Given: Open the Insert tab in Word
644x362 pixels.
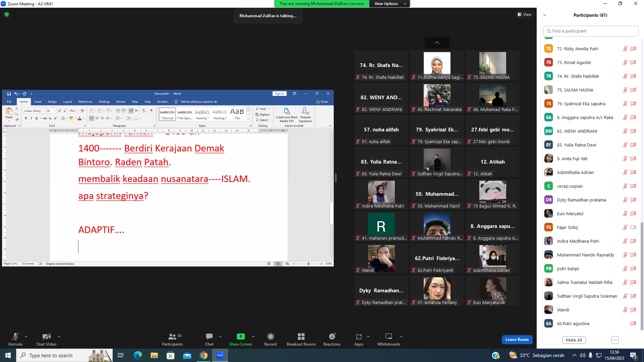Looking at the screenshot, I should click(38, 102).
